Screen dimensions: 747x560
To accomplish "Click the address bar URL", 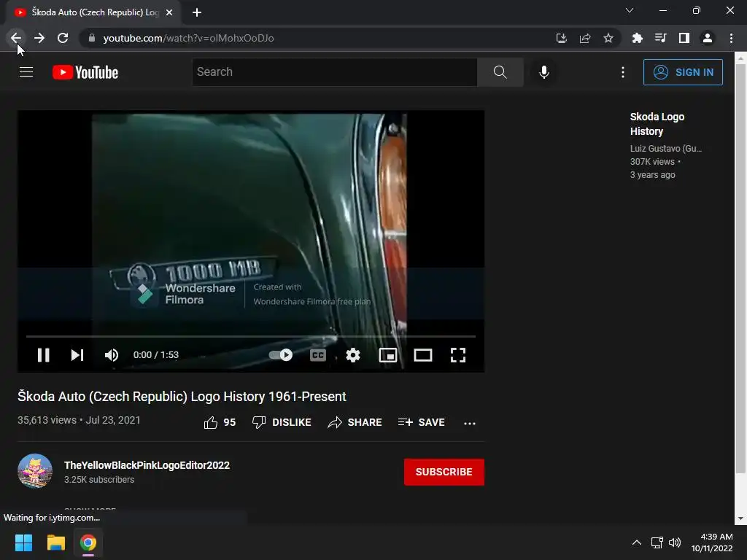I will point(188,38).
